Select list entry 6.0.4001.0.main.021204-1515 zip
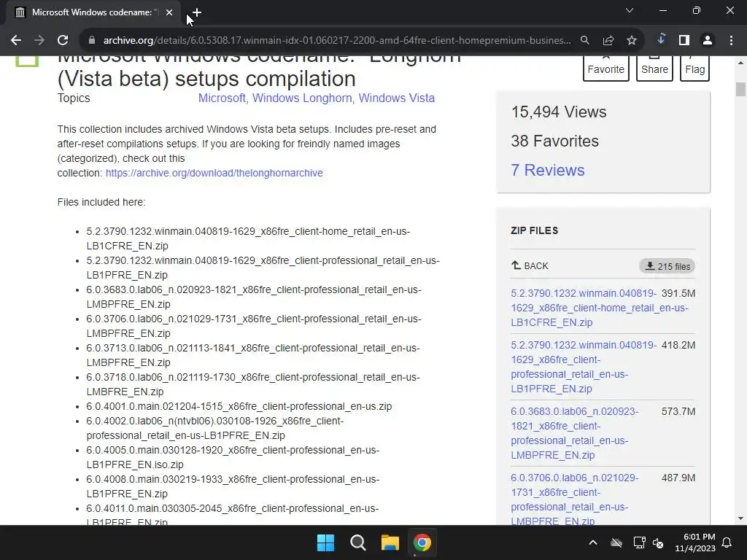747x560 pixels. click(239, 406)
